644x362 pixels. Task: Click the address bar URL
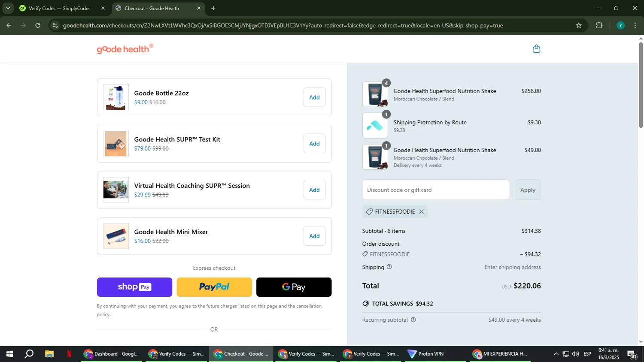point(283,26)
